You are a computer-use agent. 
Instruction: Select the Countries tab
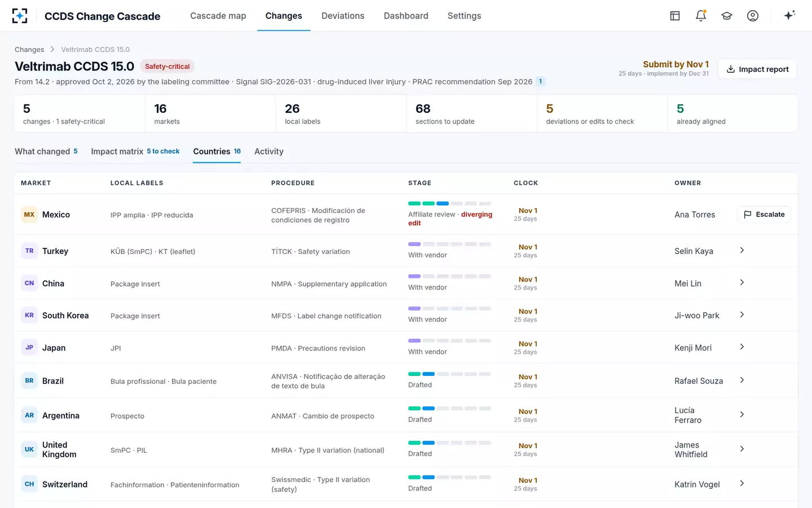tap(217, 151)
